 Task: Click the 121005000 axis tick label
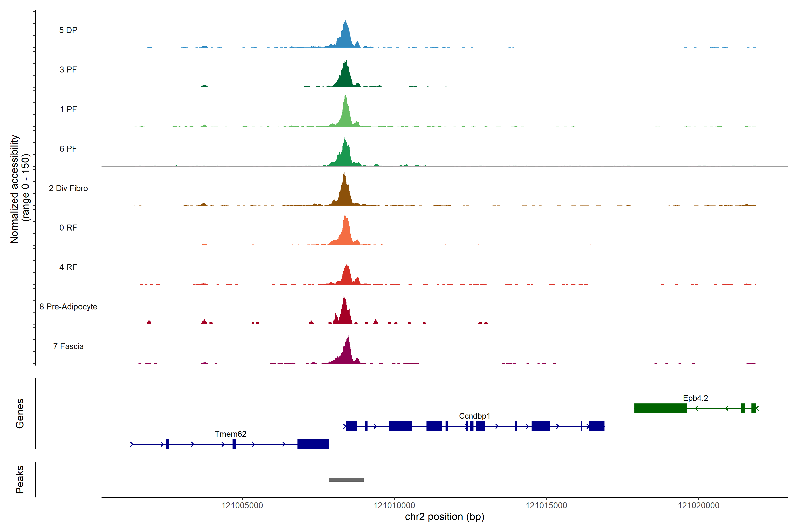click(242, 506)
